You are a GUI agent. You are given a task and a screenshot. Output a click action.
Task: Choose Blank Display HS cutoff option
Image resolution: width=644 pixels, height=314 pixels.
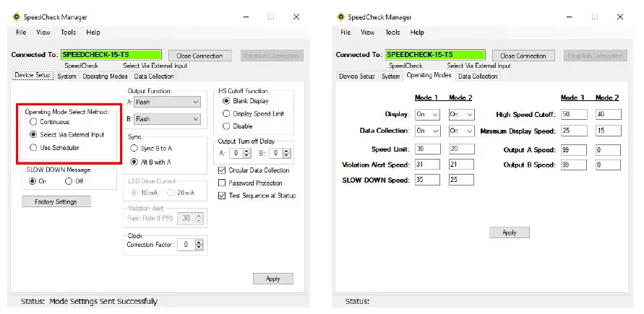[x=226, y=101]
